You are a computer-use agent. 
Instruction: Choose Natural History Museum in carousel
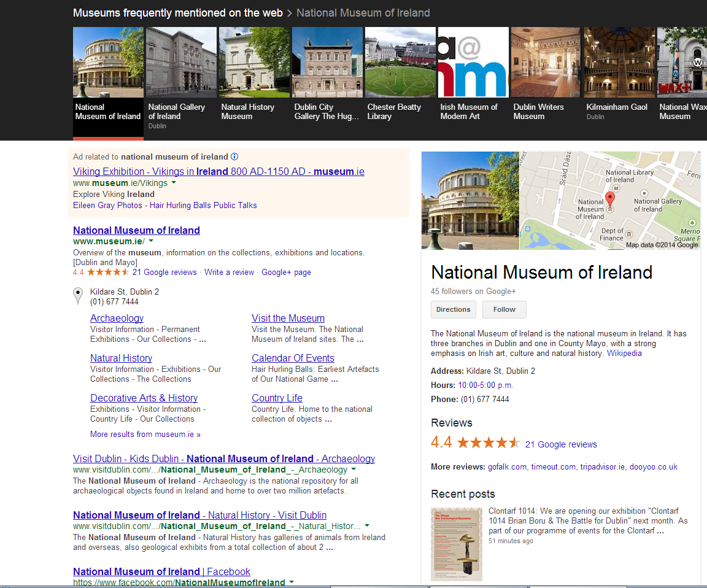[x=254, y=74]
